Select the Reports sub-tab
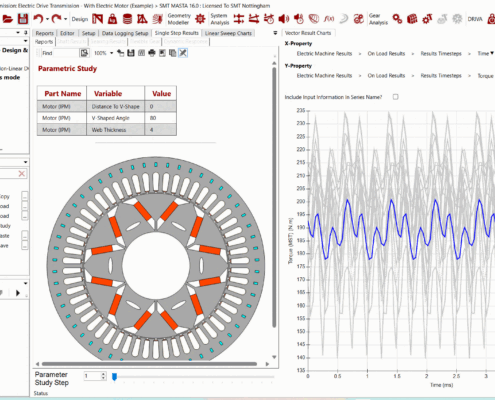 tap(44, 42)
